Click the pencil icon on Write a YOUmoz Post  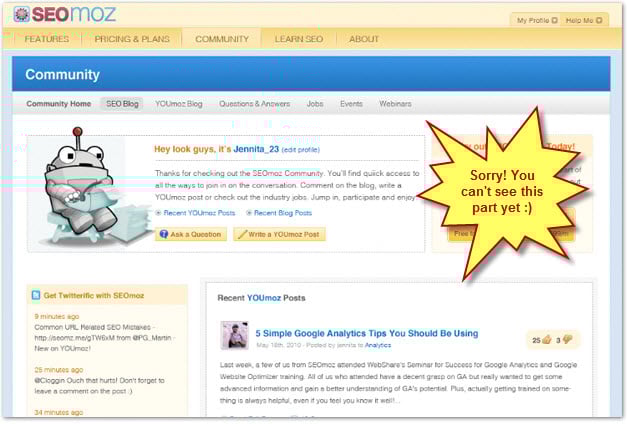click(x=241, y=234)
